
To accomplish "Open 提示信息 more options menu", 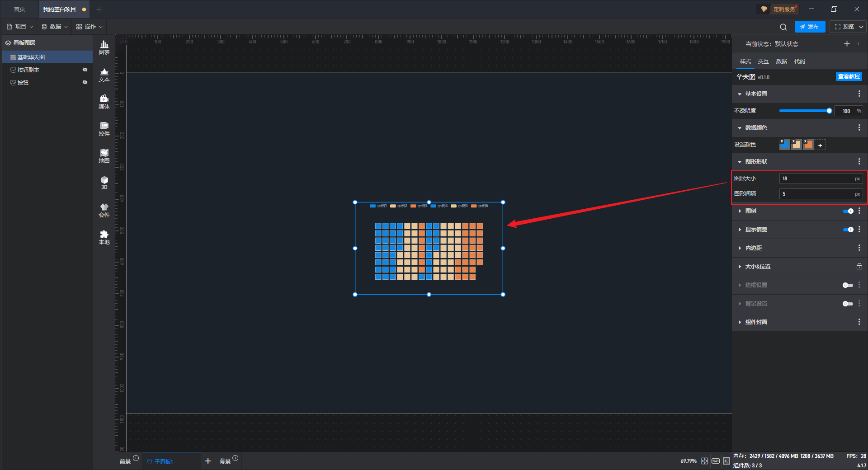I will [x=859, y=230].
